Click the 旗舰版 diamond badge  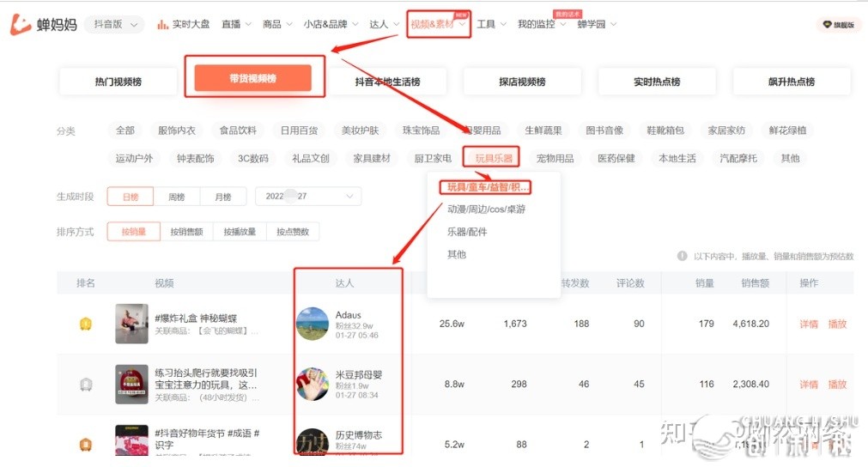838,25
